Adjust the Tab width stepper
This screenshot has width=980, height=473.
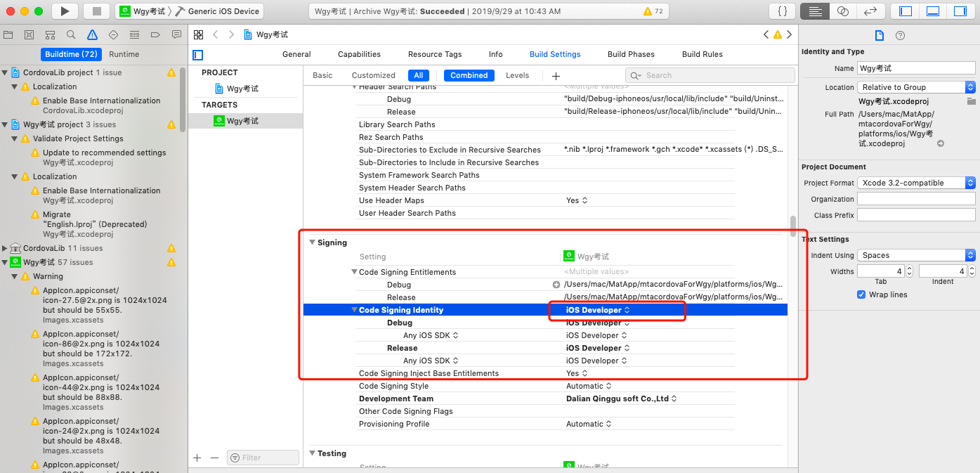tap(909, 271)
